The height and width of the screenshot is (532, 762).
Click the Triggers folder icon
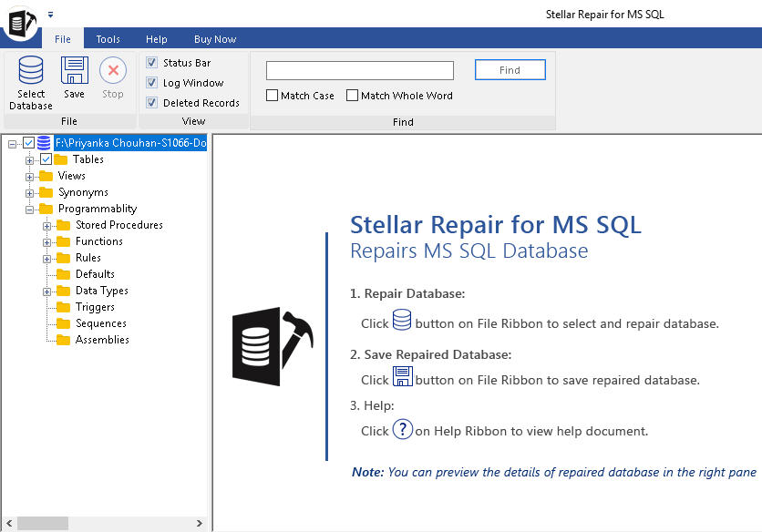(x=63, y=307)
